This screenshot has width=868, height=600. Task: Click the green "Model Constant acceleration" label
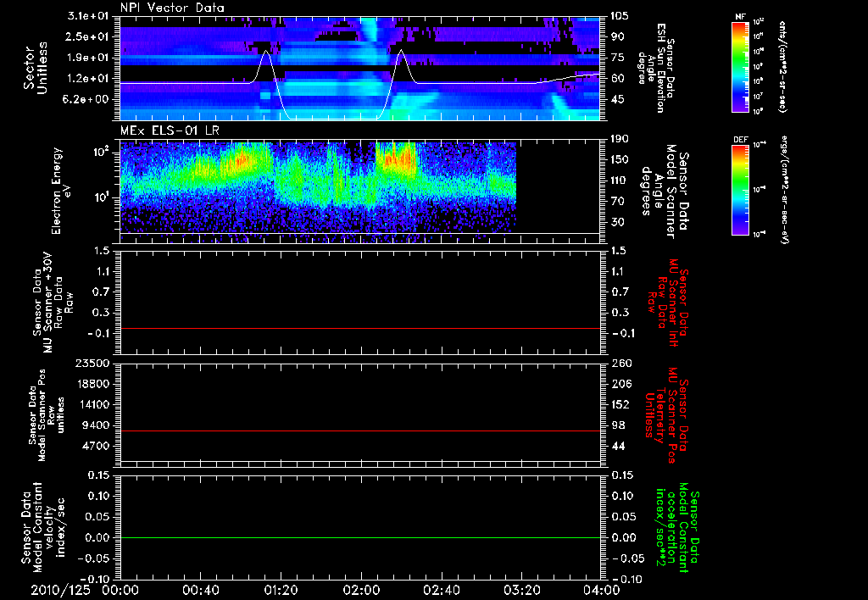[x=676, y=528]
